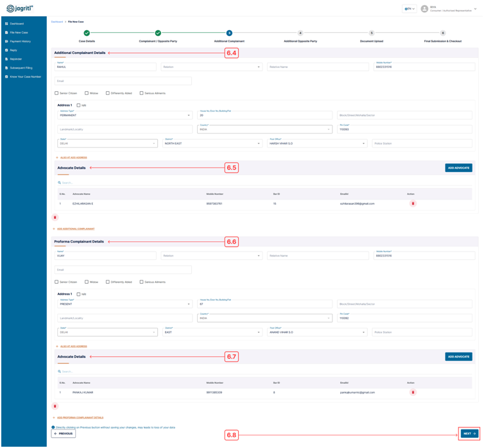484x448 pixels.
Task: Delete advocate EZHILARASAN E row
Action: coord(413,203)
